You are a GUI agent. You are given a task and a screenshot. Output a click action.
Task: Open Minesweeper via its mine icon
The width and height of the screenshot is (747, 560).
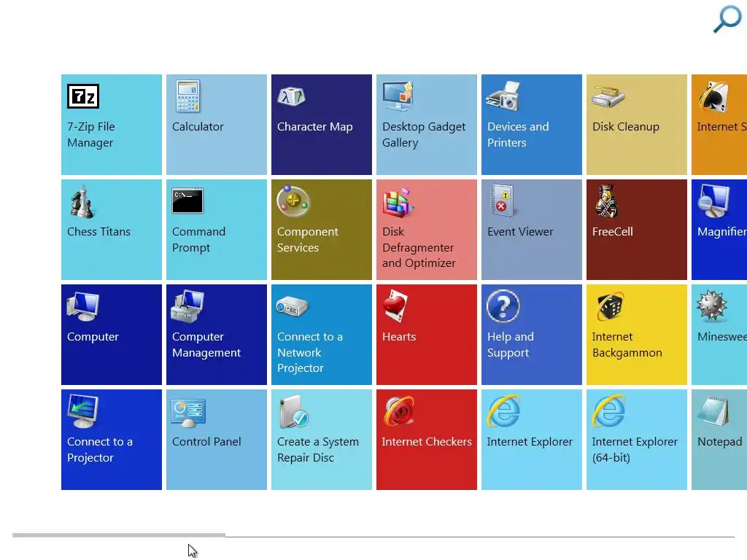click(x=712, y=306)
